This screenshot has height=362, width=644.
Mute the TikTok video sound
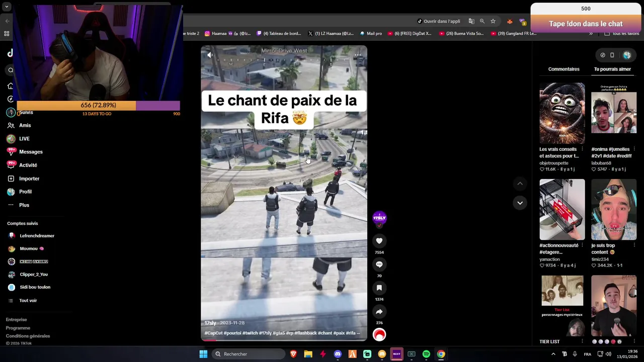coord(210,55)
